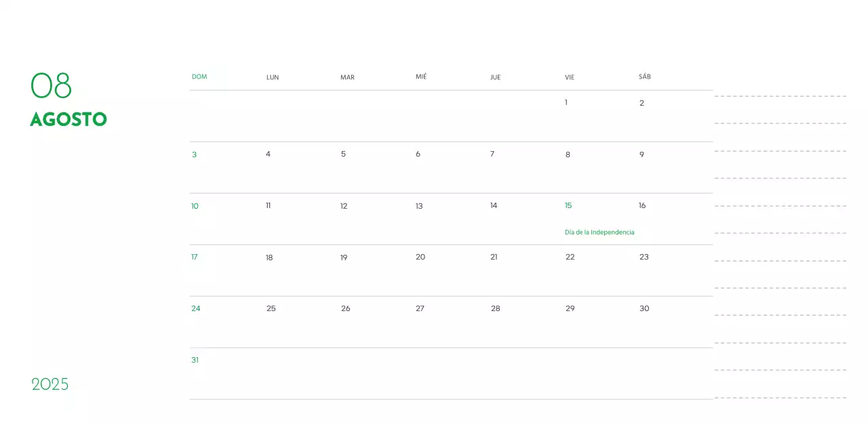Click the MIÉ weekday header
Screen dimensions: 868x425
(421, 77)
